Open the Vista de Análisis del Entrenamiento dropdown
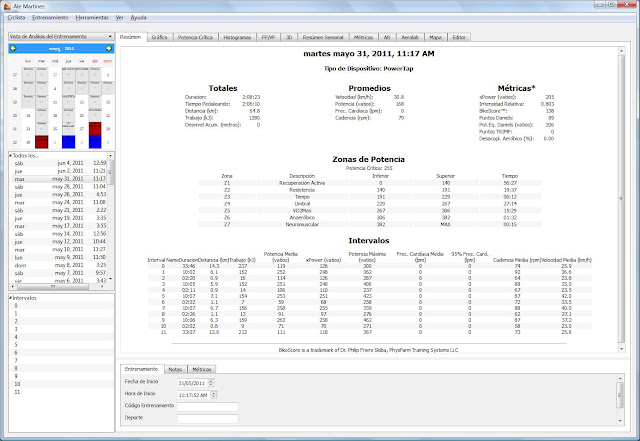The width and height of the screenshot is (640, 441). [x=61, y=36]
